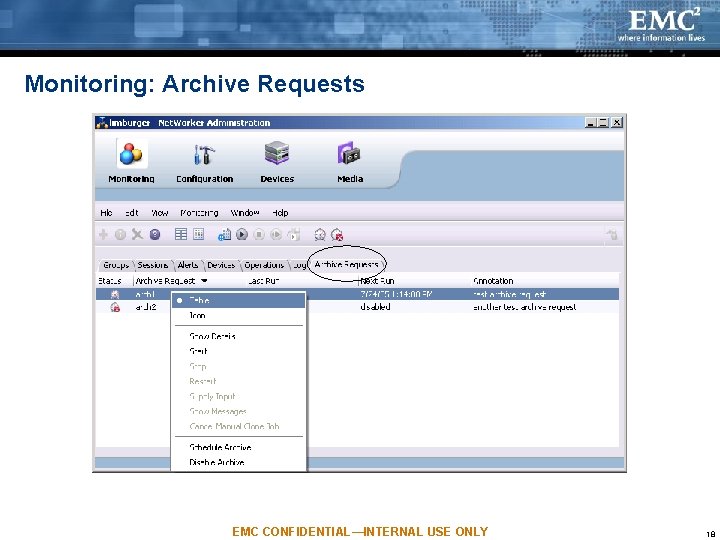Open the Window menu
Viewport: 720px width, 540px height.
245,213
